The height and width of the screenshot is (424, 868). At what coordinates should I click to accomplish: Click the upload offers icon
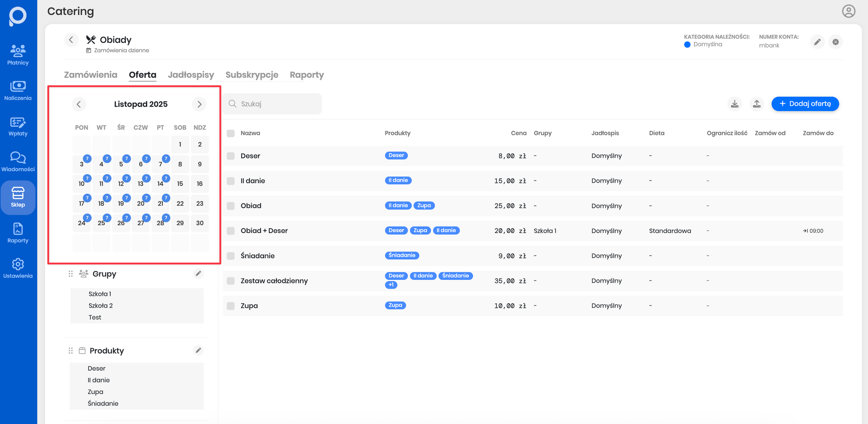pyautogui.click(x=757, y=104)
